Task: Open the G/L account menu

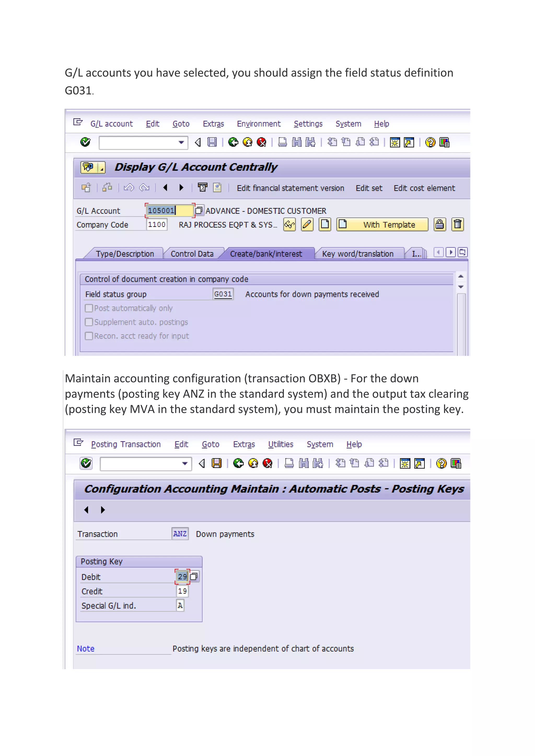Action: point(112,124)
